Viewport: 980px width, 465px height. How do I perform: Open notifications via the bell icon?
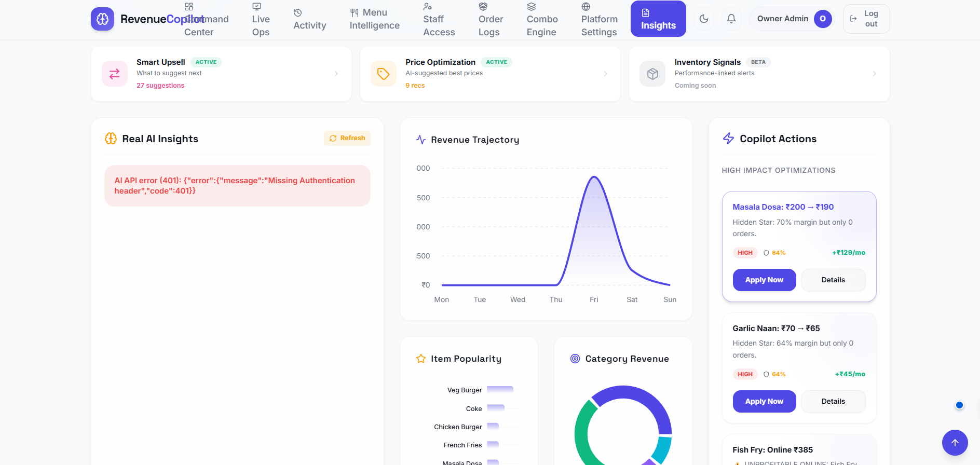[731, 19]
